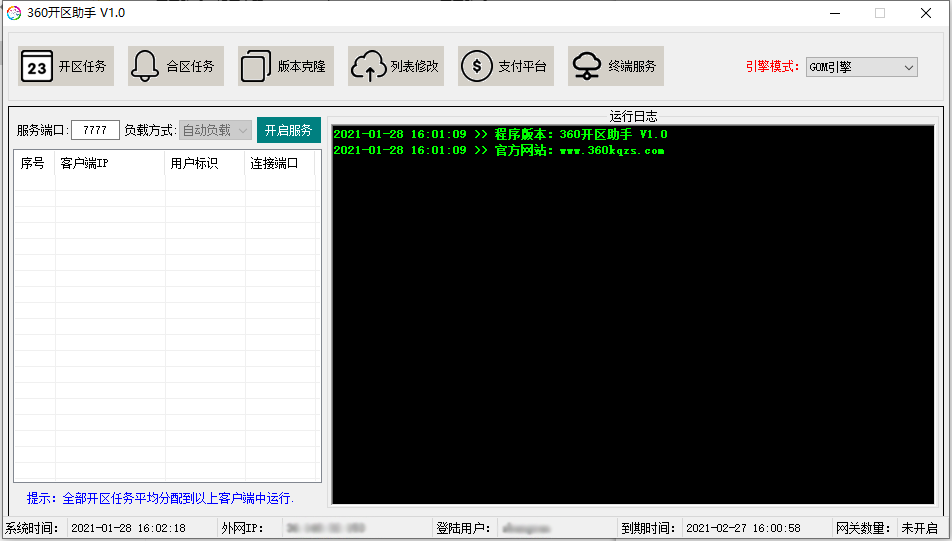Image resolution: width=952 pixels, height=541 pixels.
Task: Select the log line showing 官方网站 www.360kqzs.com
Action: [x=498, y=151]
